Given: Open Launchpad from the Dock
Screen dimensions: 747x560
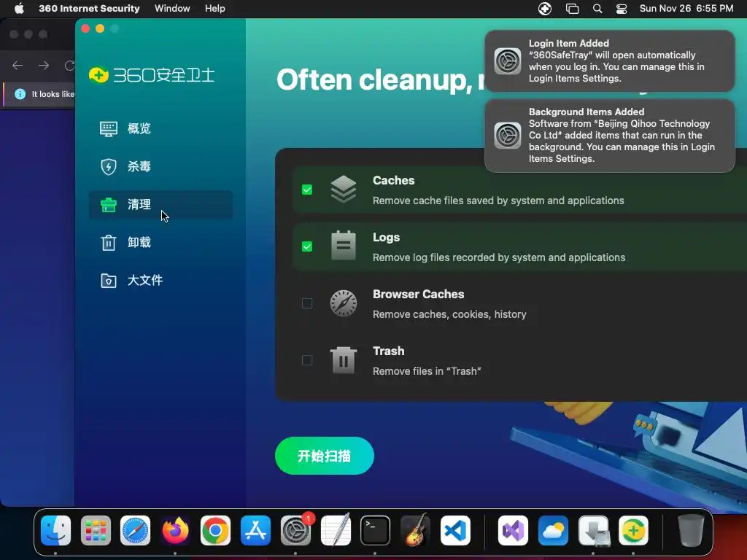Looking at the screenshot, I should pyautogui.click(x=96, y=531).
